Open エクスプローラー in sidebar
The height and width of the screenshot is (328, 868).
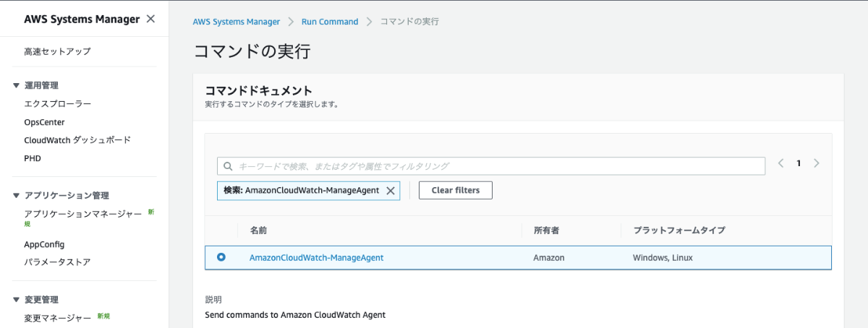(57, 104)
